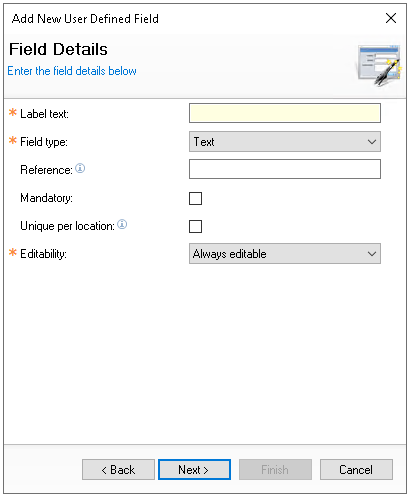Cancel the field creation wizard
Image resolution: width=408 pixels, height=497 pixels.
tap(356, 470)
